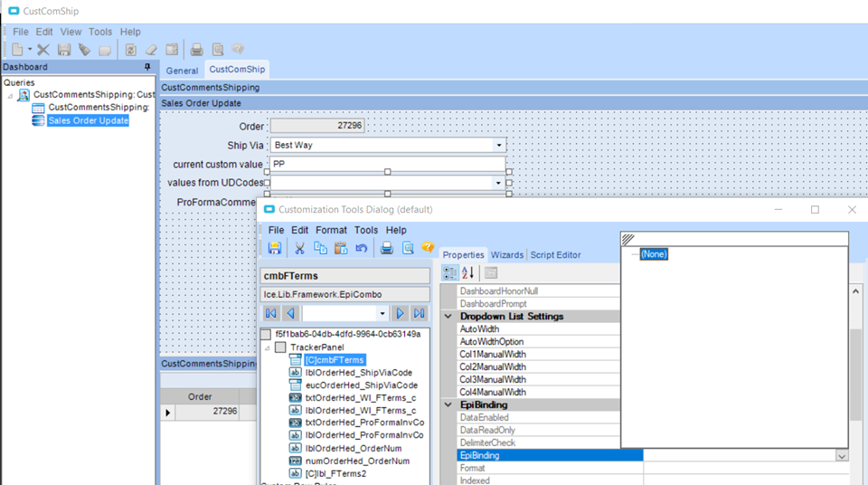Collapse the TrackerPanel tree node

coord(267,347)
